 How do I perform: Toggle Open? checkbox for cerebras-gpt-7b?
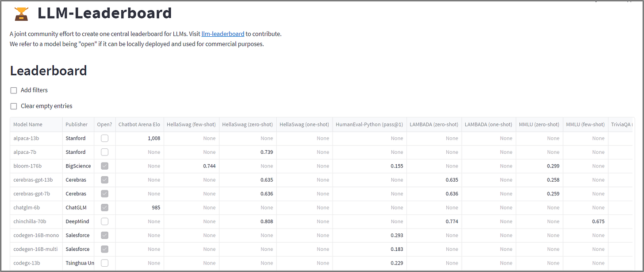[104, 194]
